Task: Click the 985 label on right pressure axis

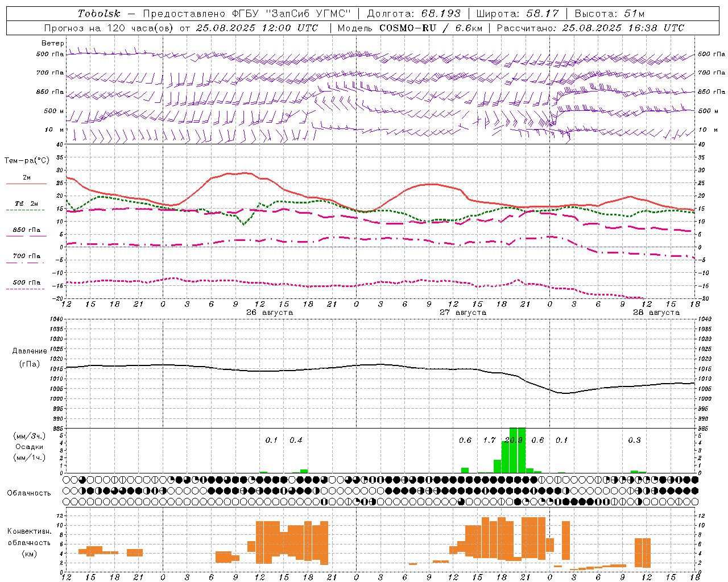Action: coord(703,429)
